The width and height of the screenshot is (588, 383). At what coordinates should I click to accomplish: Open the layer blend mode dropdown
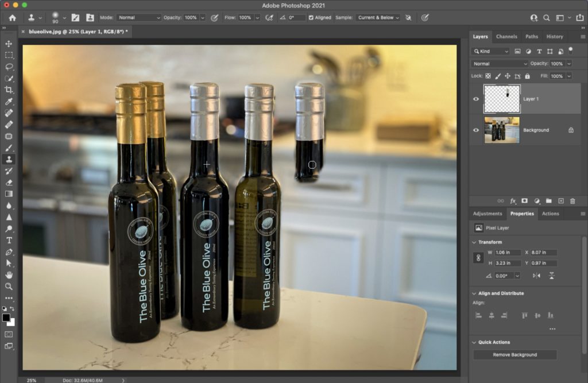click(x=500, y=64)
